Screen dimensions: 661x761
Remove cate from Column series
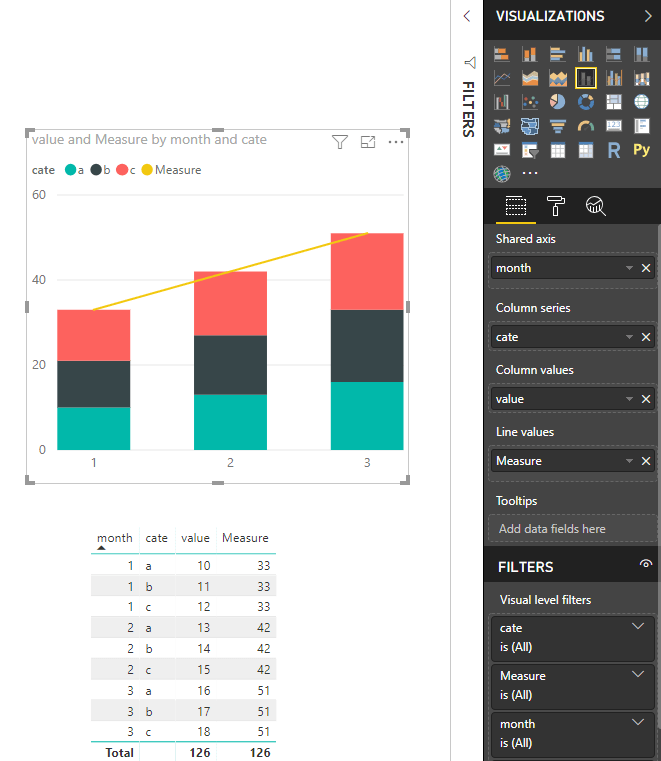[646, 337]
